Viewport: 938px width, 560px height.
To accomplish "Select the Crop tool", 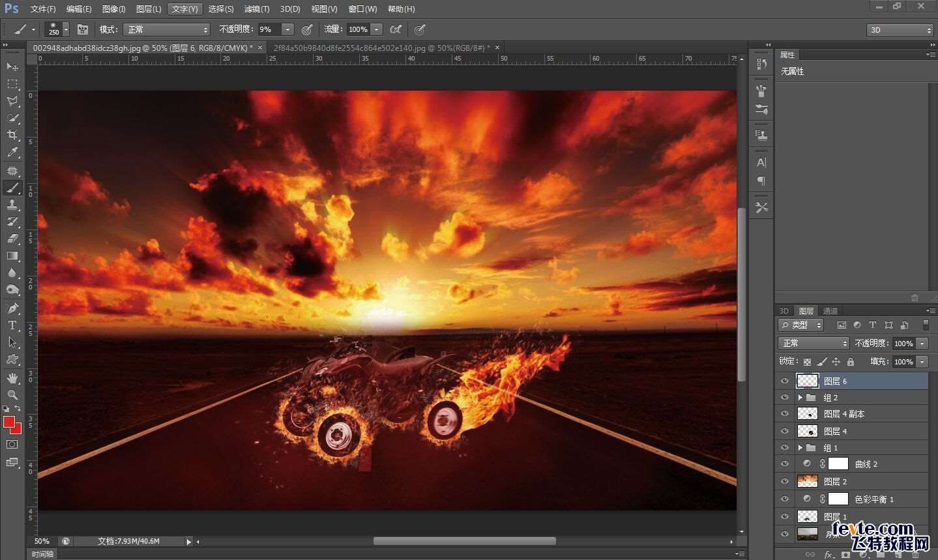I will (x=12, y=135).
